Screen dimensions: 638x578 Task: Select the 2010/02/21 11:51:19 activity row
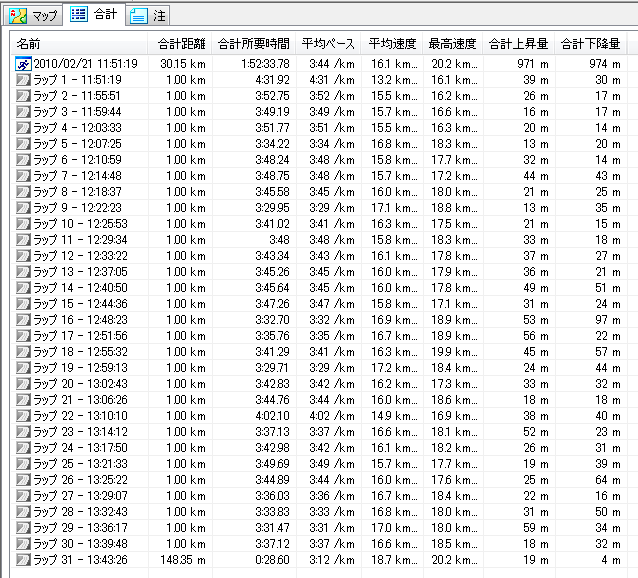tap(90, 64)
